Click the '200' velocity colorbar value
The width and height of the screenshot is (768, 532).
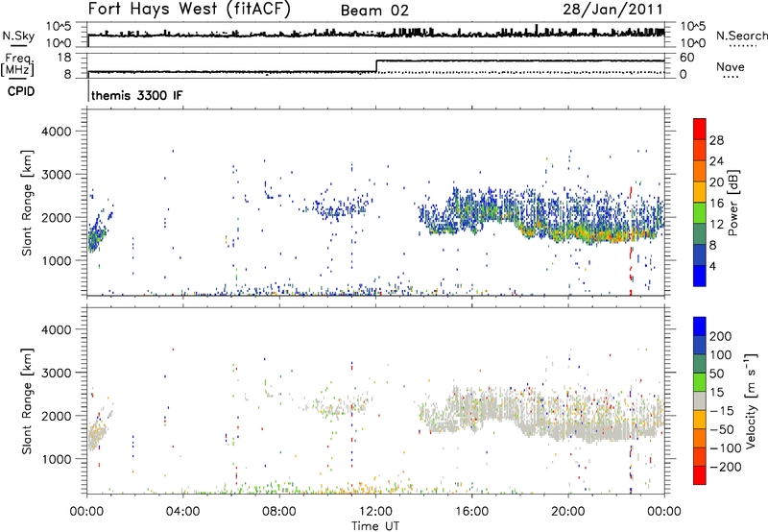[721, 336]
